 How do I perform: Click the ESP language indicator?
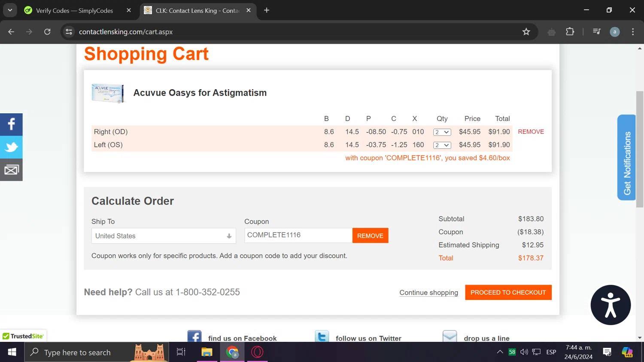551,352
